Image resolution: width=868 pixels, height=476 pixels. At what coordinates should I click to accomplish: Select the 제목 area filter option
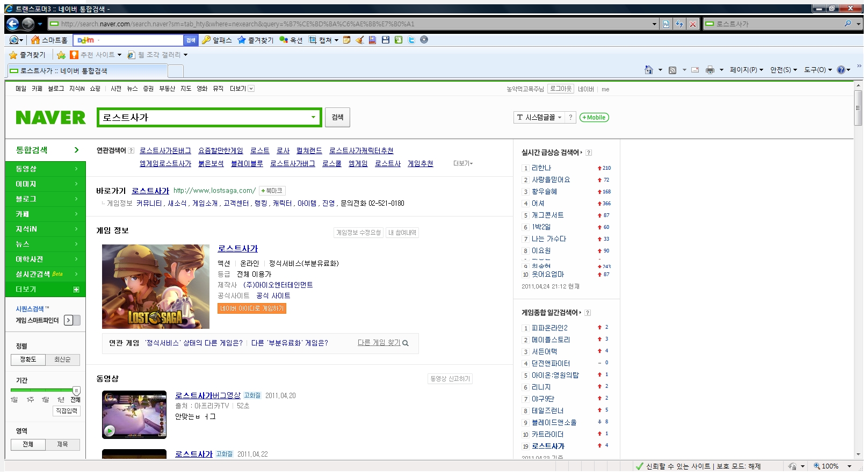(x=62, y=444)
